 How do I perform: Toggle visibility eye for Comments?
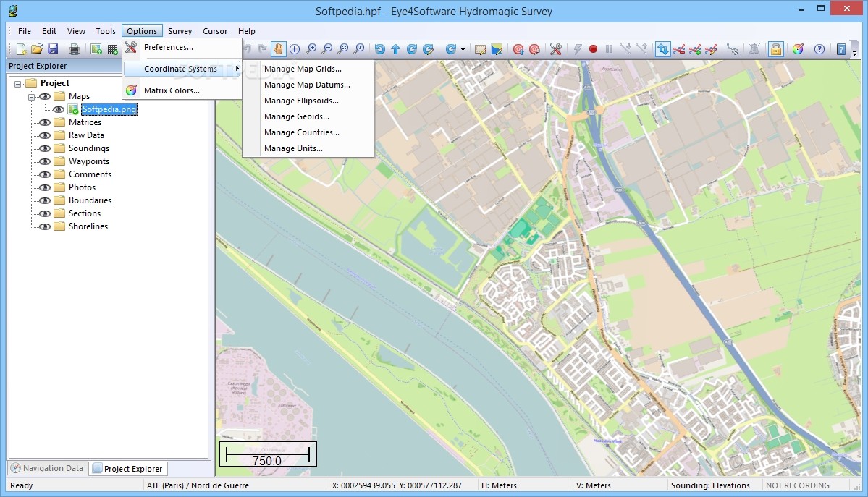tap(45, 174)
